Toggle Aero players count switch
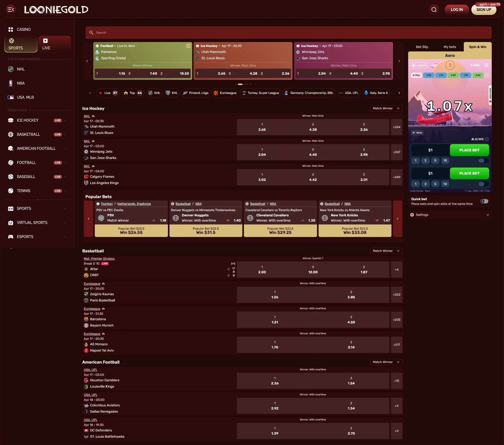This screenshot has height=445, width=504. point(487,139)
